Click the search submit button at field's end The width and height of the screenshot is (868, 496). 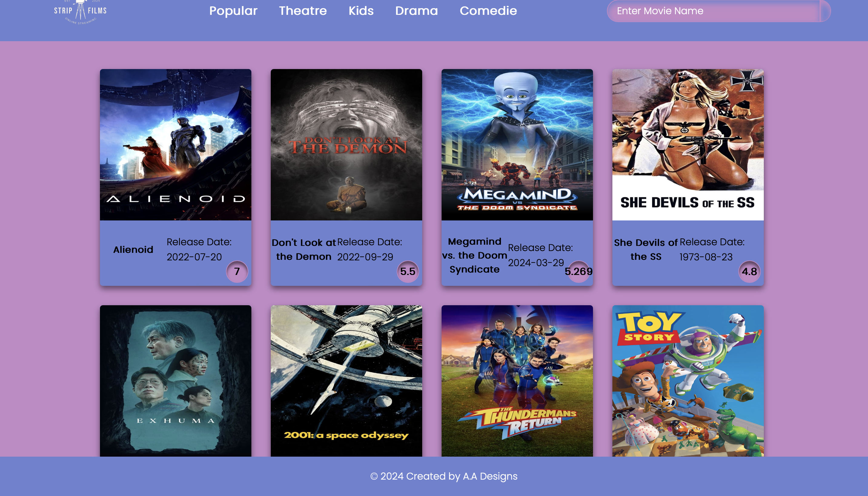click(825, 11)
